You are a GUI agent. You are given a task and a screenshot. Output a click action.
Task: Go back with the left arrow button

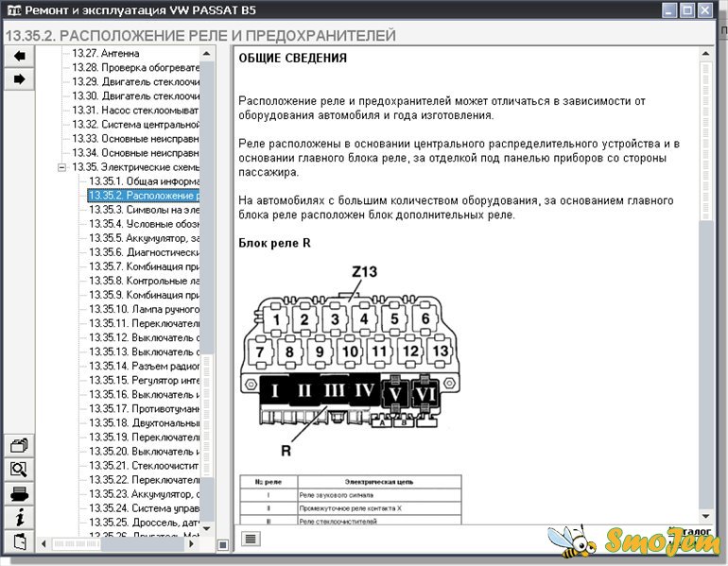(19, 57)
